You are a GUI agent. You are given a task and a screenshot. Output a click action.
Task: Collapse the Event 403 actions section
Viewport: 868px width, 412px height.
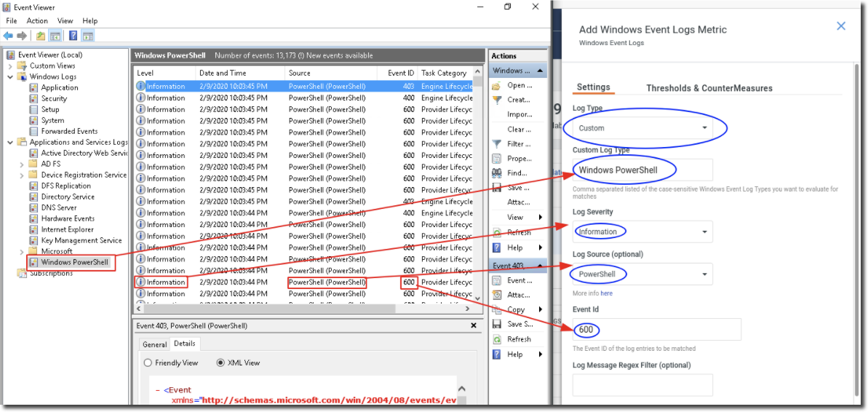pos(541,266)
